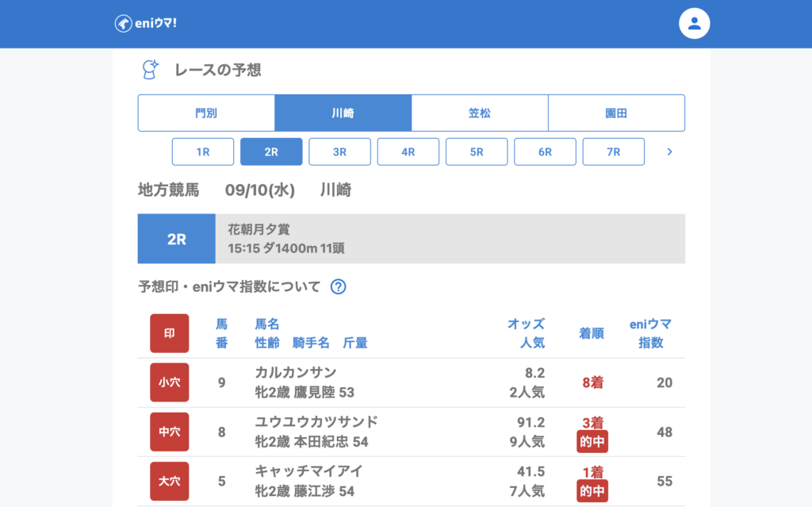The width and height of the screenshot is (812, 507).
Task: Switch to the 笠松 racecourse tab
Action: [479, 113]
